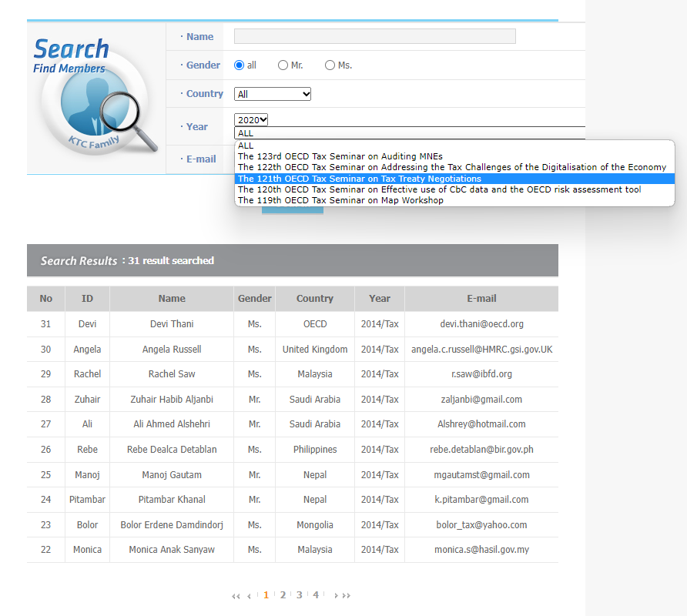The width and height of the screenshot is (687, 616).
Task: Select the 123rd OECD Seminar on Auditing MNEs
Action: coord(340,156)
